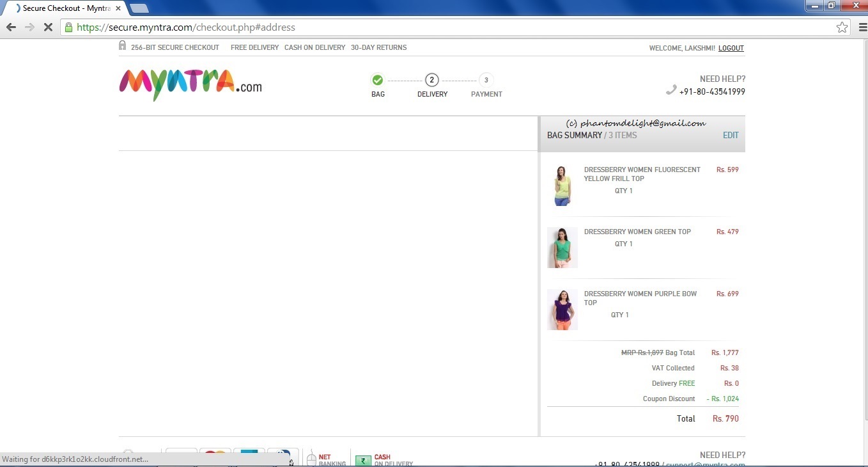Click the 'FREE DELIVERY' header text
Image resolution: width=868 pixels, height=467 pixels.
pyautogui.click(x=255, y=47)
